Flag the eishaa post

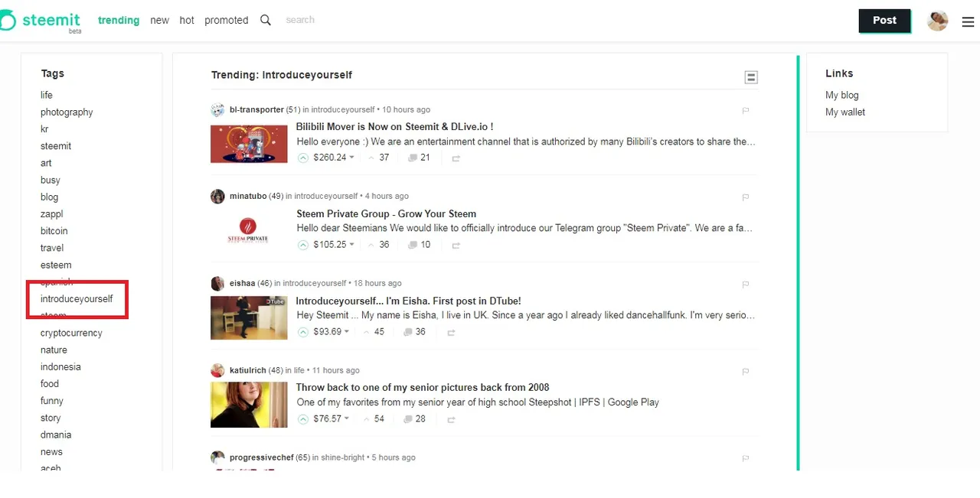(x=745, y=284)
